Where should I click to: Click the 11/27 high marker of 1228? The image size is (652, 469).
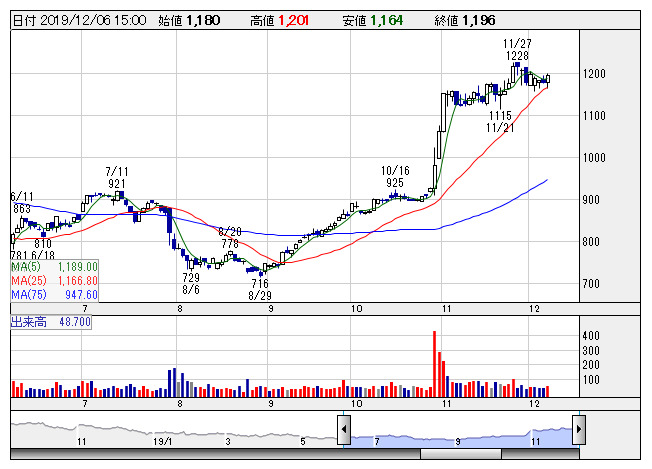point(517,56)
